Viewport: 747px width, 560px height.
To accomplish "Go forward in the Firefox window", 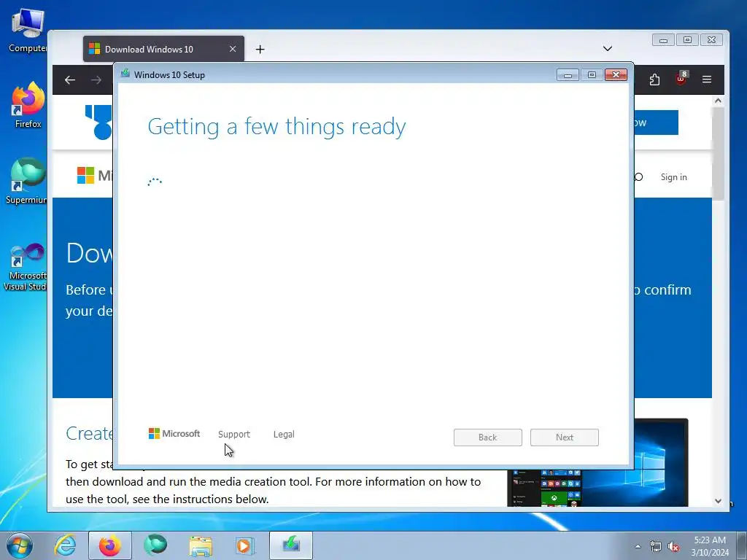I will 96,80.
